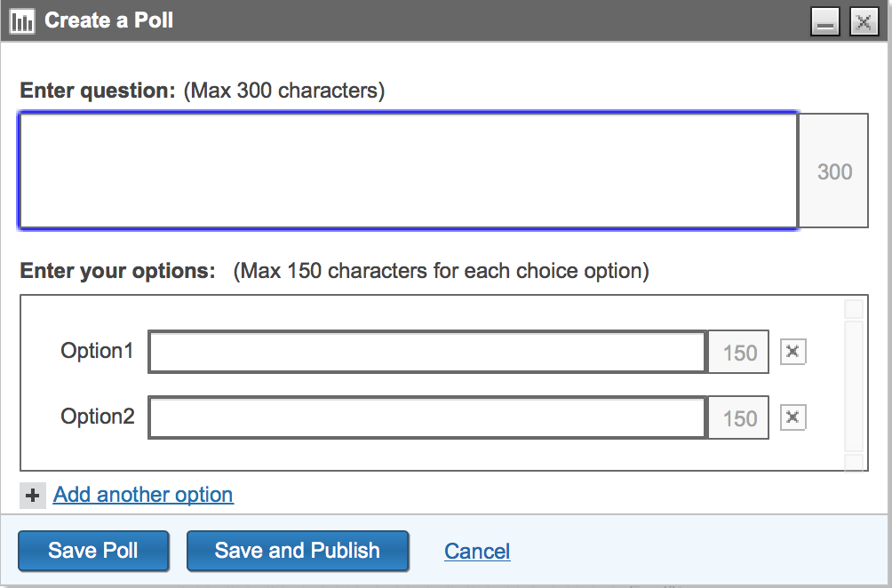Click the Option1 label
This screenshot has width=892, height=588.
coord(97,352)
